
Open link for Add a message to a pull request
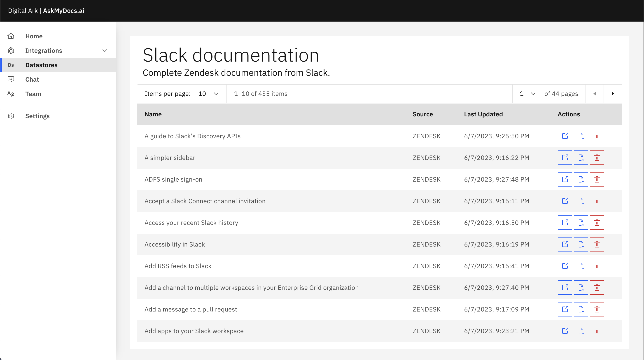pos(565,309)
